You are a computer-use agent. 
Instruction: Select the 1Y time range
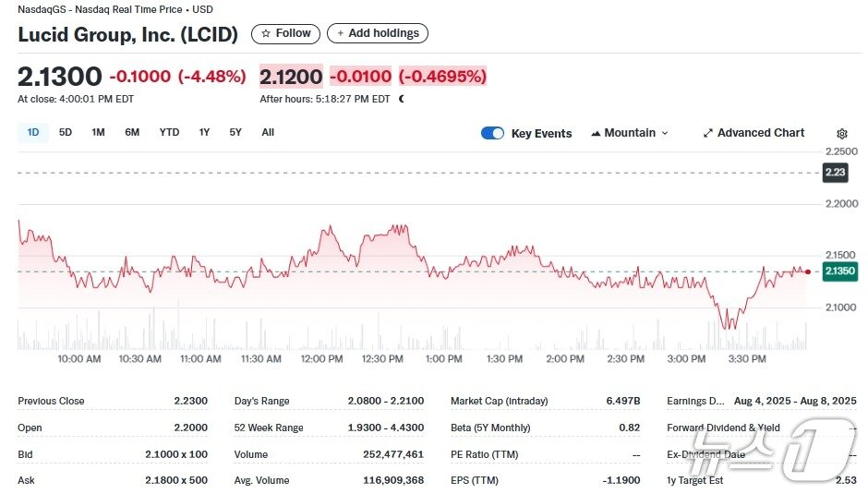[x=204, y=132]
